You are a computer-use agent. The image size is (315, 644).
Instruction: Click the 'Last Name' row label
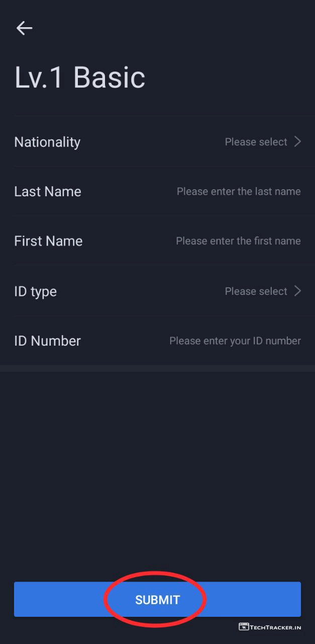[48, 192]
